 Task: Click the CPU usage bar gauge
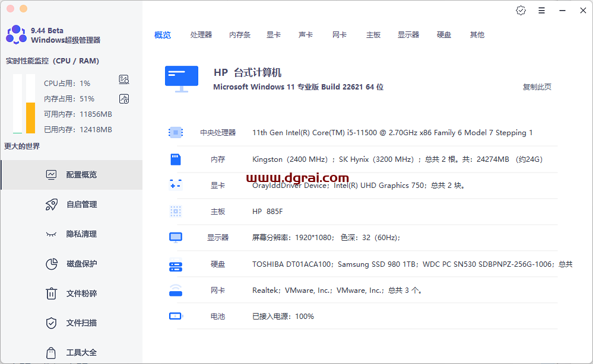point(17,104)
